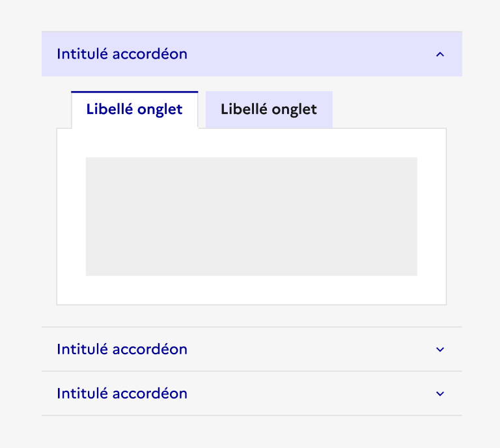Screen dimensions: 500x448
Task: Click the gray placeholder block in the tab panel
Action: pyautogui.click(x=251, y=216)
